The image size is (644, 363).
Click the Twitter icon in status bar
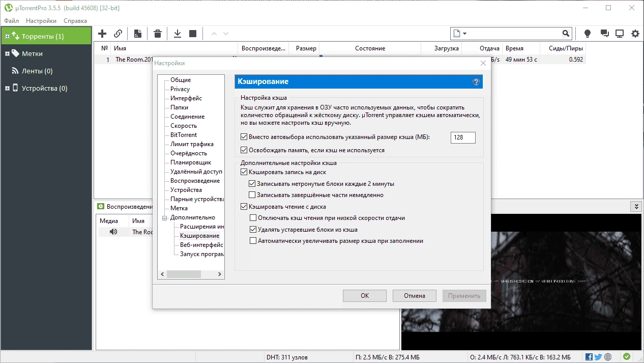pyautogui.click(x=598, y=357)
